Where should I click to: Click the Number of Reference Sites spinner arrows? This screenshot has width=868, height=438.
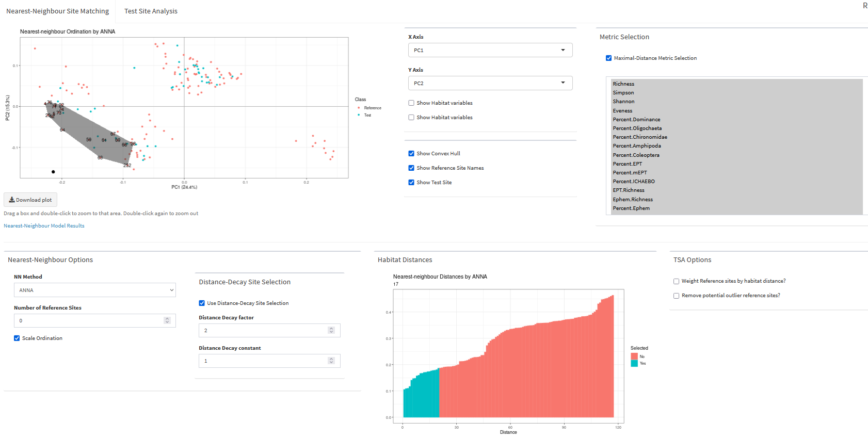click(167, 320)
